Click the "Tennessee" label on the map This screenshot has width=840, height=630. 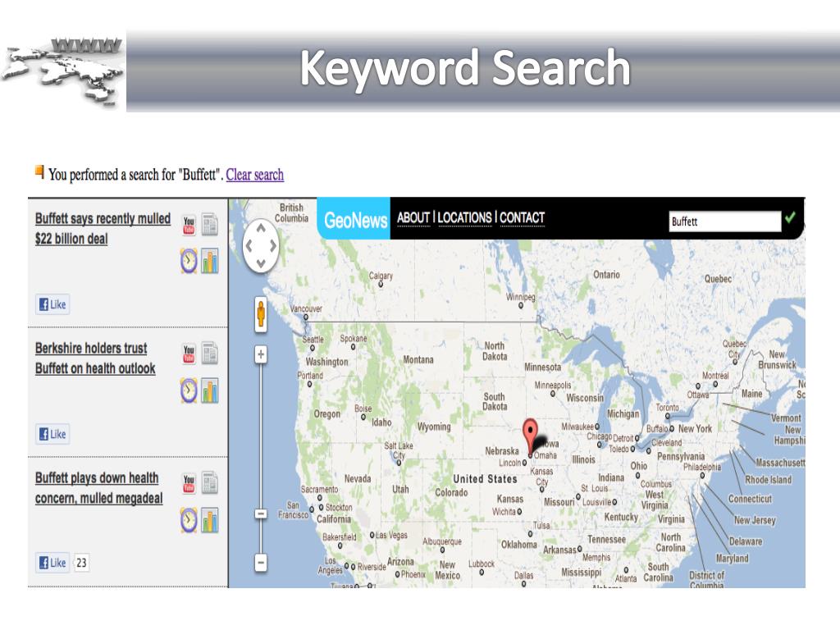coord(606,539)
